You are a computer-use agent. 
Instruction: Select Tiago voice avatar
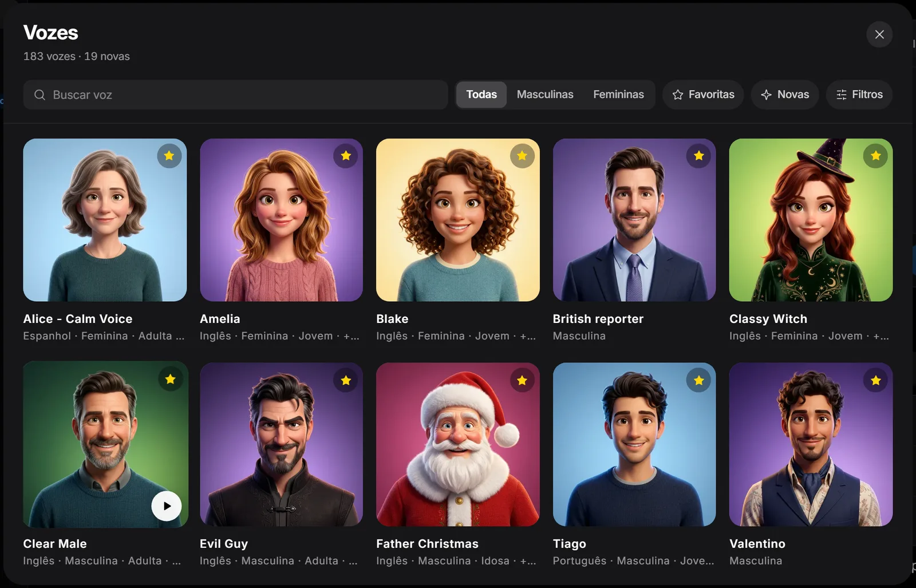point(634,444)
